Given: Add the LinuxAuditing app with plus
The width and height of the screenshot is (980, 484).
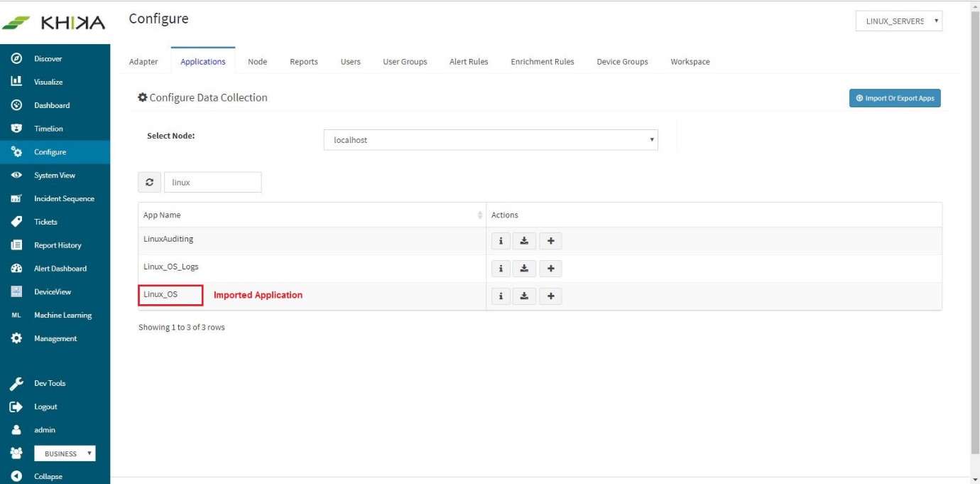Looking at the screenshot, I should tap(550, 242).
